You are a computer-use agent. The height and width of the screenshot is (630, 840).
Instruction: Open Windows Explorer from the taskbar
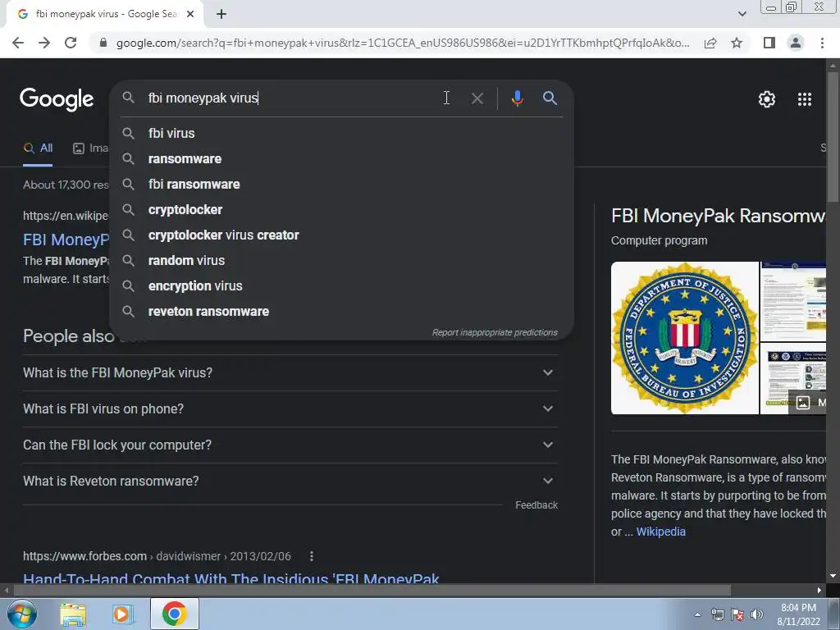[x=73, y=614]
